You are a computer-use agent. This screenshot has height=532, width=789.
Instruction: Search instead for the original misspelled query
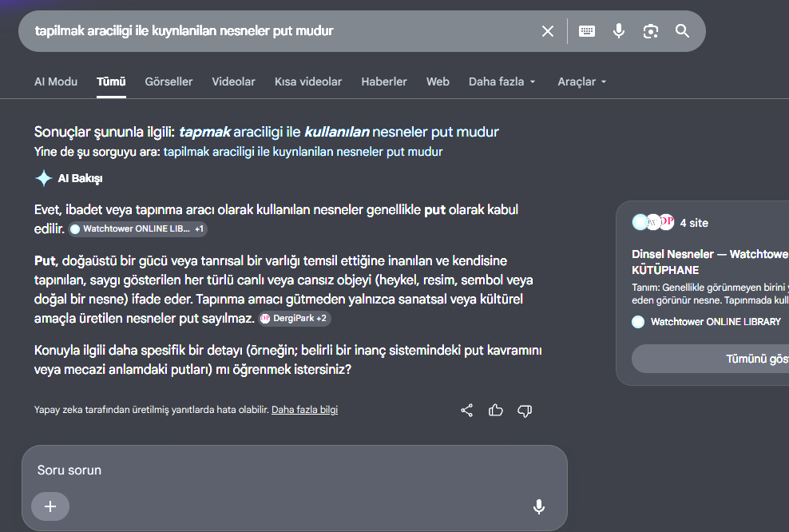(303, 152)
